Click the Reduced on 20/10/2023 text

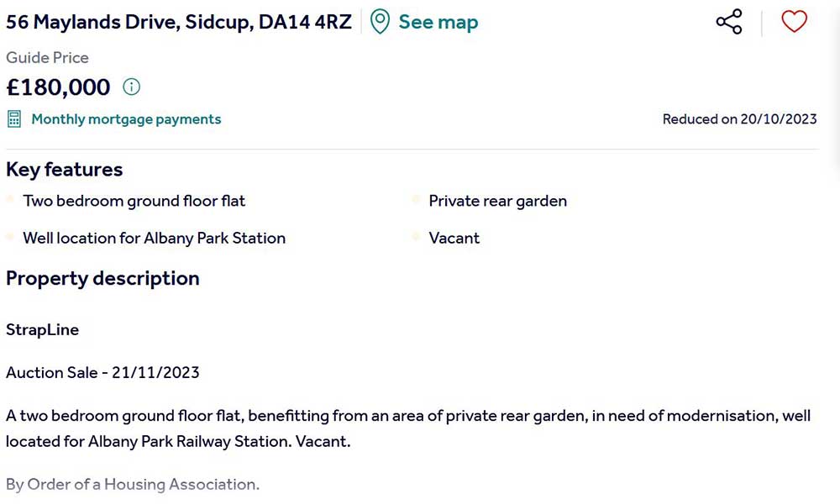point(739,119)
